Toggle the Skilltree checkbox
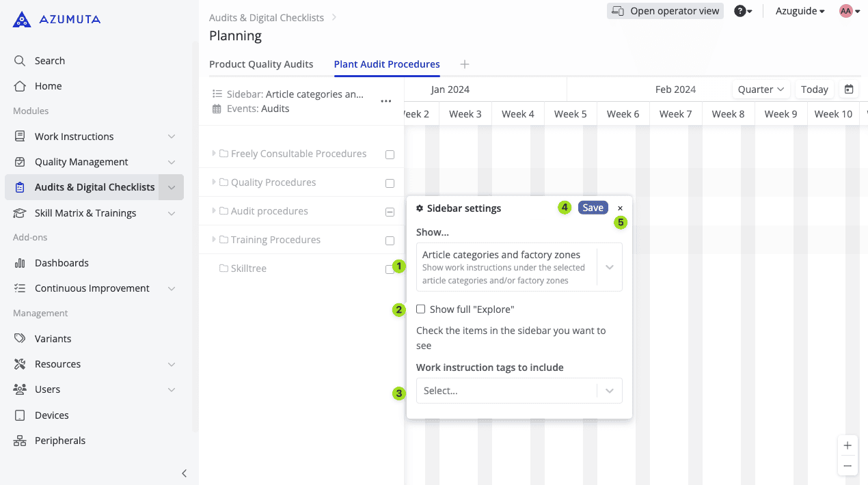868x485 pixels. tap(390, 268)
